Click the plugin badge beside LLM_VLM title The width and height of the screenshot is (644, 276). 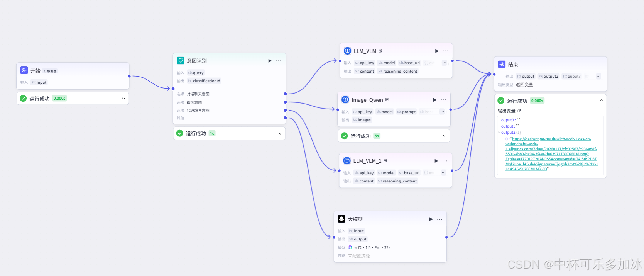pos(380,51)
